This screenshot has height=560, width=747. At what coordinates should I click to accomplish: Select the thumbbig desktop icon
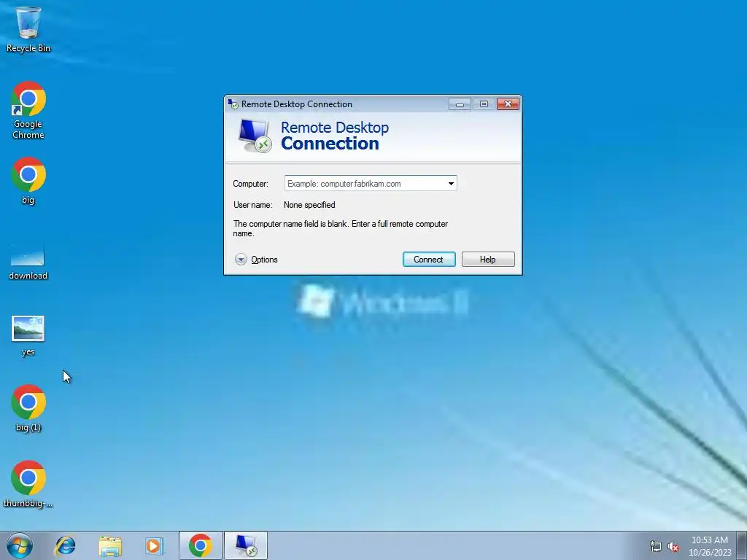pos(28,484)
